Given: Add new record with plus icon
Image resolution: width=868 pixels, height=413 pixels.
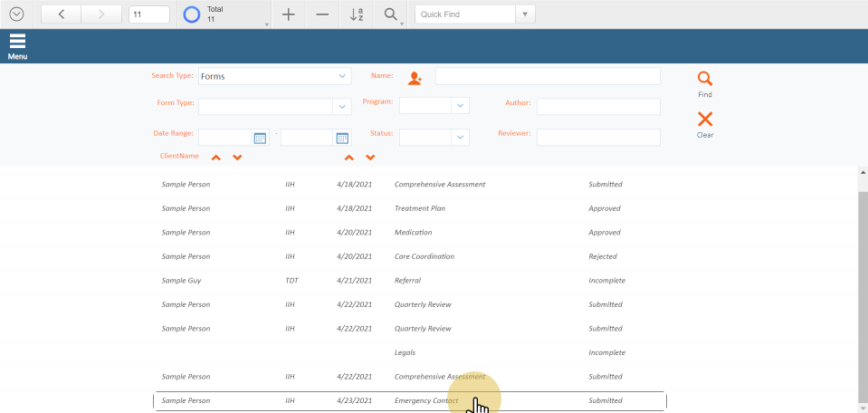Looking at the screenshot, I should (x=289, y=14).
